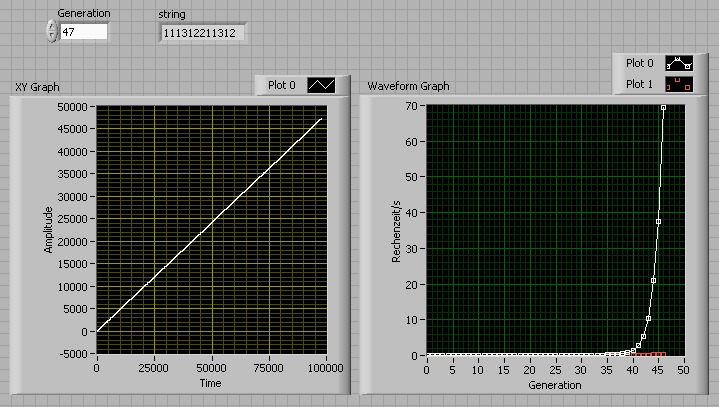
Task: Click the 25000 tick on Time axis
Action: click(x=154, y=368)
